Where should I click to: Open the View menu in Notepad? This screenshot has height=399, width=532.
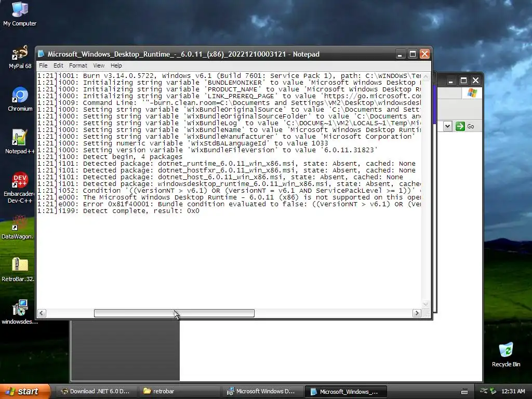tap(99, 65)
